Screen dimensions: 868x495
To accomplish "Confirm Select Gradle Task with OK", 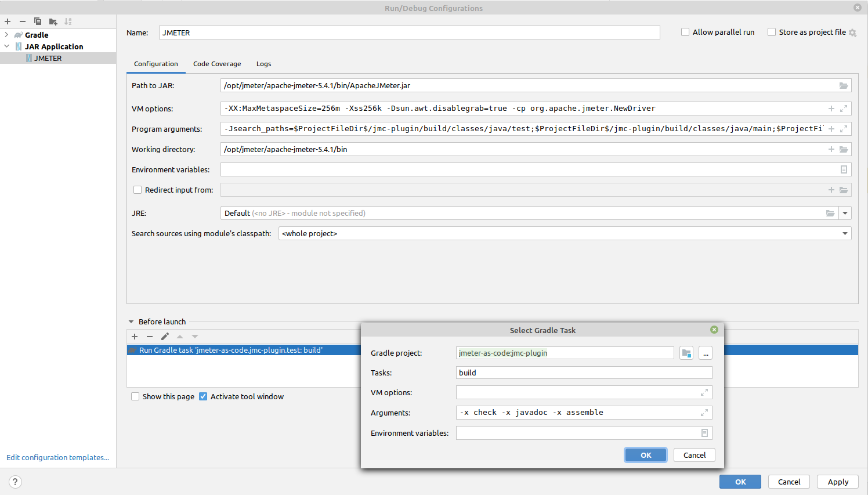I will point(646,455).
